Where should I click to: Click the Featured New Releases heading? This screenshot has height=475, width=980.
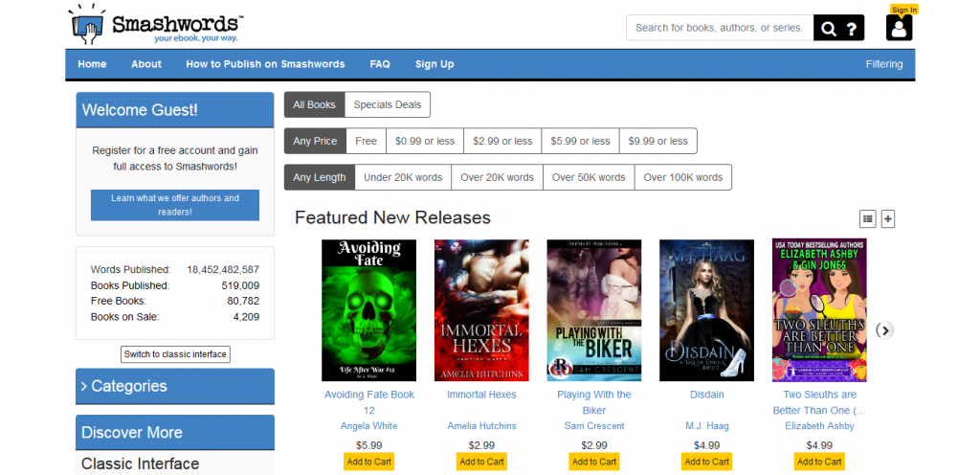(392, 217)
